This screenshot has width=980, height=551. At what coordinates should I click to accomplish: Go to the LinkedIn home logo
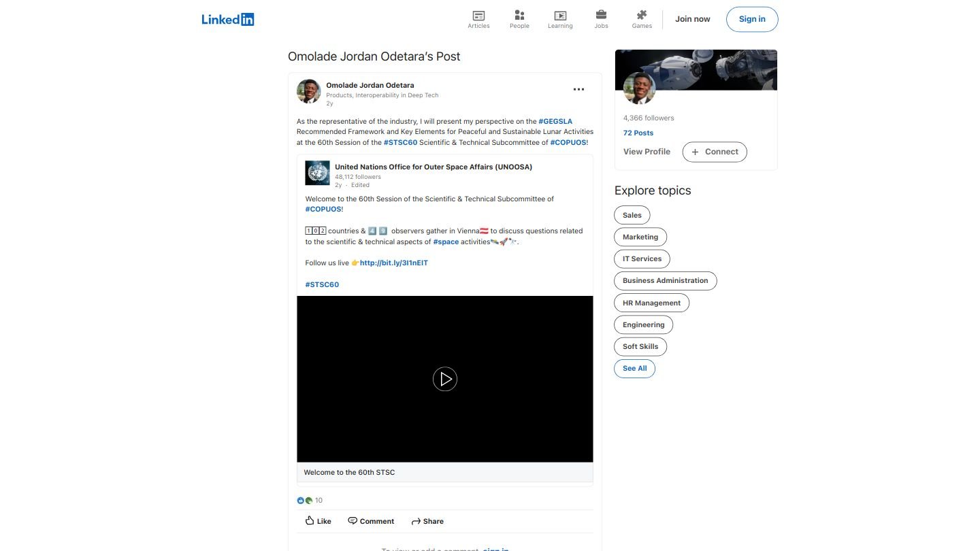[x=227, y=19]
